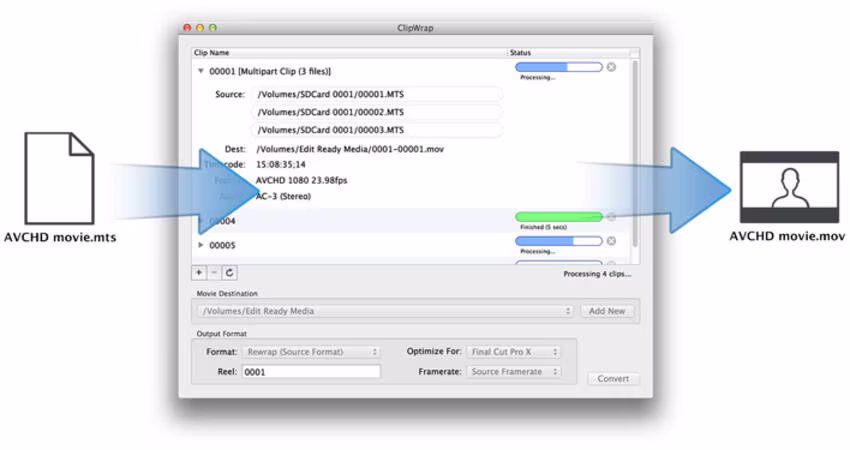The width and height of the screenshot is (850, 450).
Task: Click the Processing 4 clips status text
Action: click(x=597, y=274)
